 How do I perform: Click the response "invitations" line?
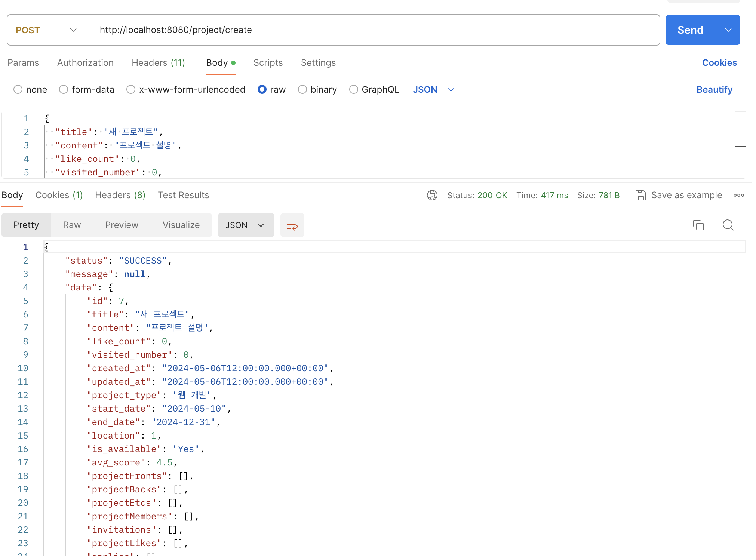(x=135, y=530)
